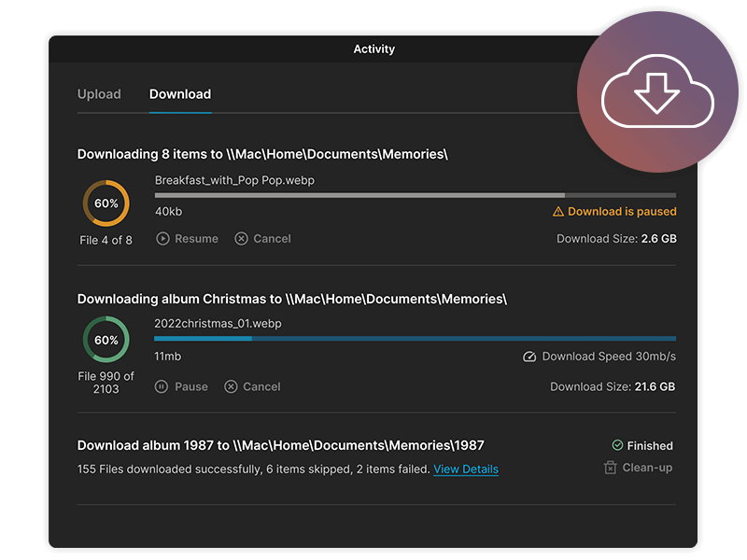Viewport: 747px width, 560px height.
Task: Click the blue Christmas file progress bar
Action: (415, 339)
